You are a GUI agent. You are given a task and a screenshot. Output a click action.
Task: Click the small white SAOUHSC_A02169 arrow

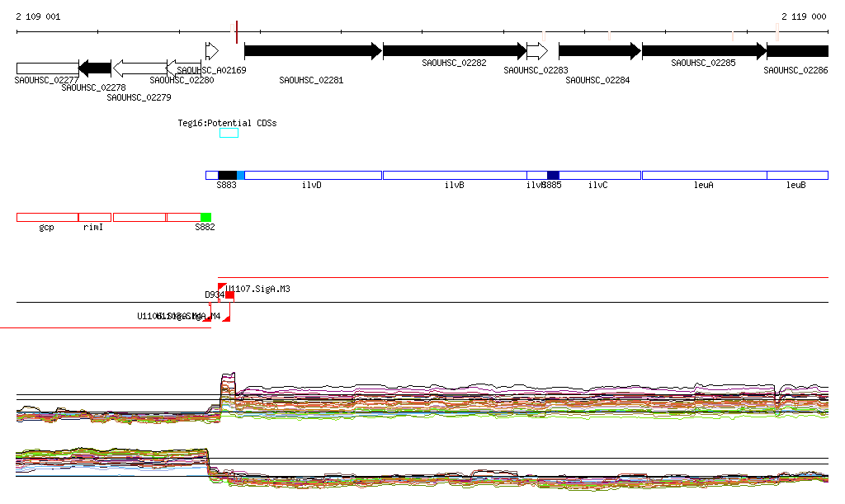tap(212, 50)
